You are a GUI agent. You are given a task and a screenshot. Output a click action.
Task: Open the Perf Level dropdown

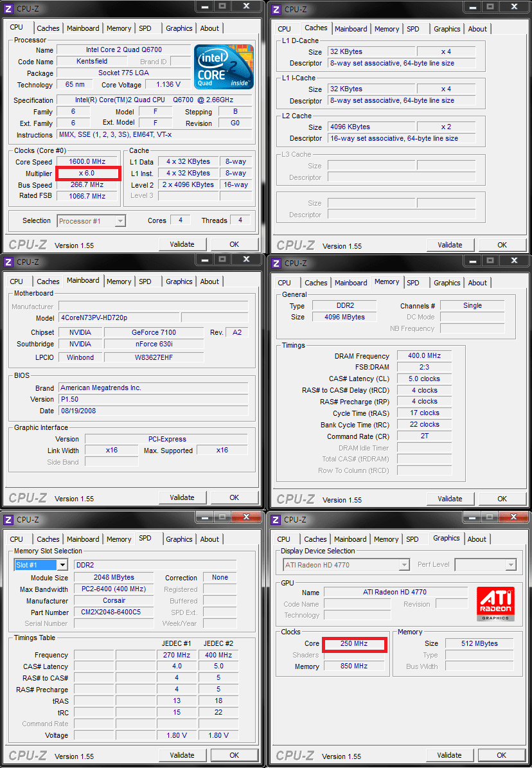(511, 565)
